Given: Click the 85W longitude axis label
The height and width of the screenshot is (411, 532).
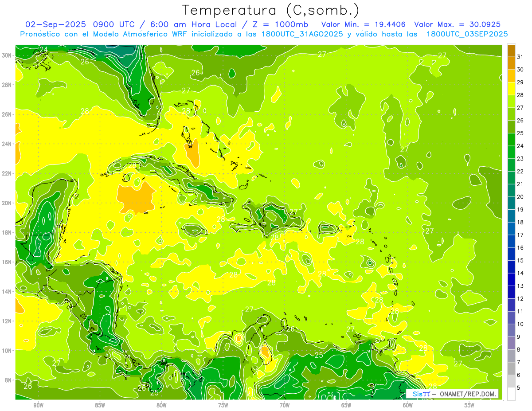Looking at the screenshot, I should tap(100, 405).
